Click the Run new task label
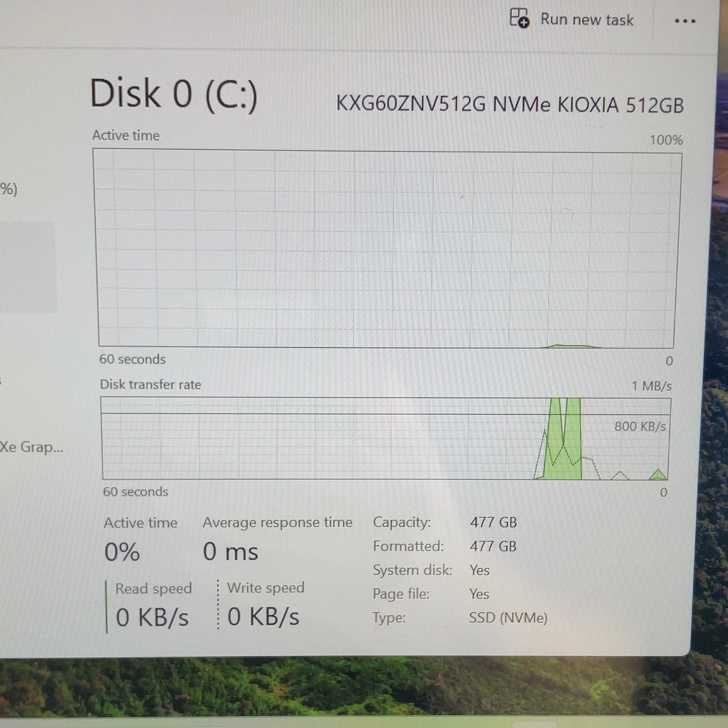728x728 pixels. pos(587,20)
